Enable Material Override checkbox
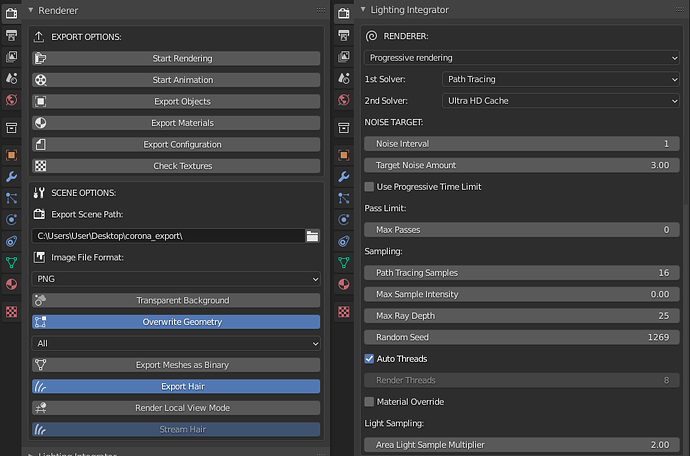The width and height of the screenshot is (690, 456). (369, 402)
